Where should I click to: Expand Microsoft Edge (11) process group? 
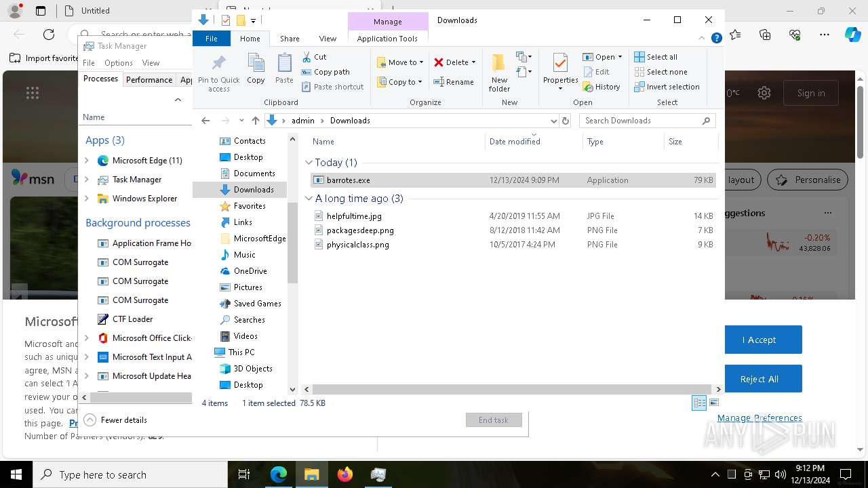[86, 161]
